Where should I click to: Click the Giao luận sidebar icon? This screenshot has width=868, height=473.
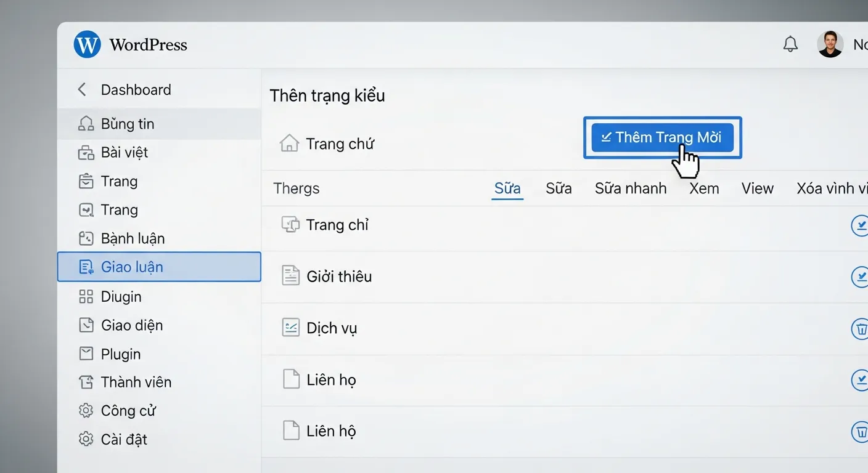[86, 267]
